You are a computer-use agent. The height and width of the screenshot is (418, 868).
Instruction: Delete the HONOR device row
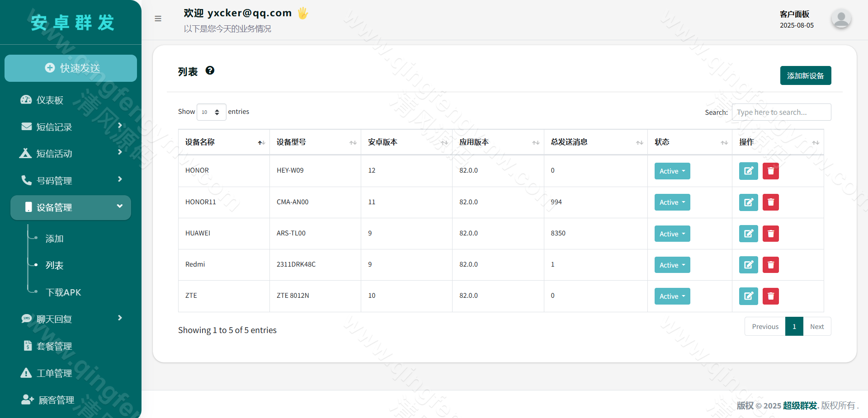point(771,171)
